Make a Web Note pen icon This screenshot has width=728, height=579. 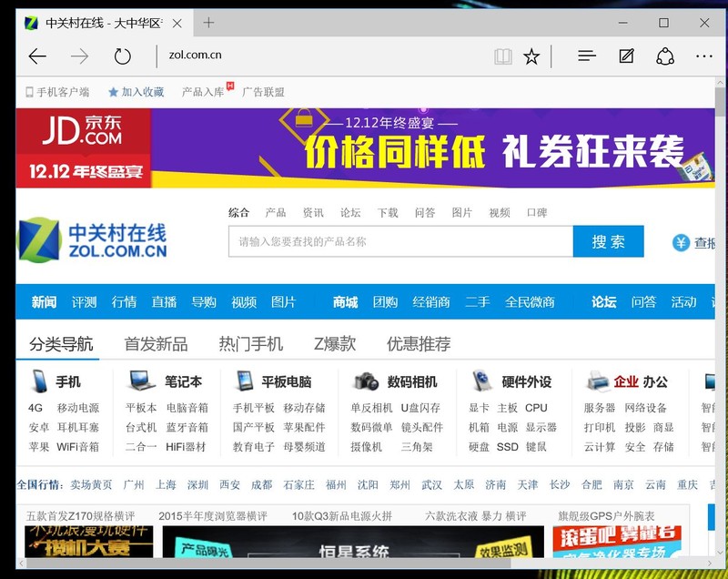point(626,56)
